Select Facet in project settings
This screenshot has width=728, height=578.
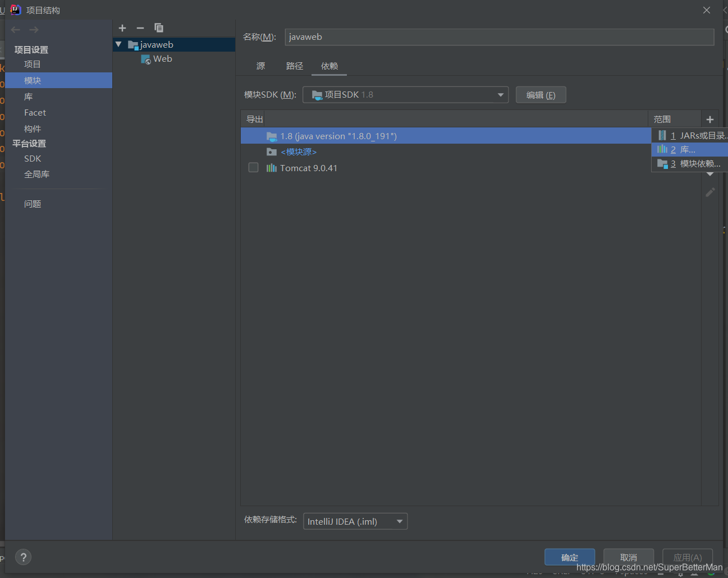point(35,113)
